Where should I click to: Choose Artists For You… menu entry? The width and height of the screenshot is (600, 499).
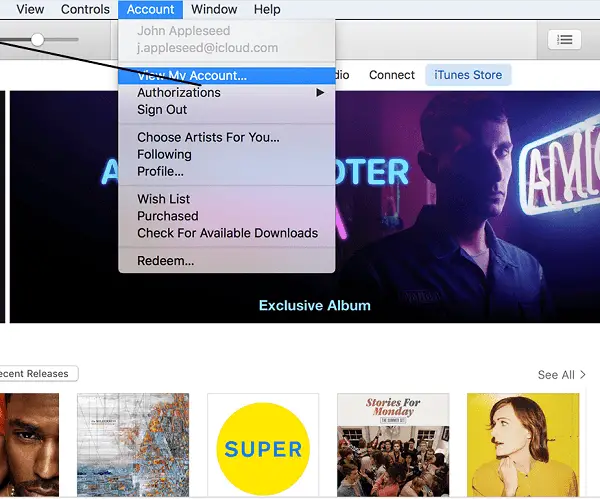(x=227, y=137)
